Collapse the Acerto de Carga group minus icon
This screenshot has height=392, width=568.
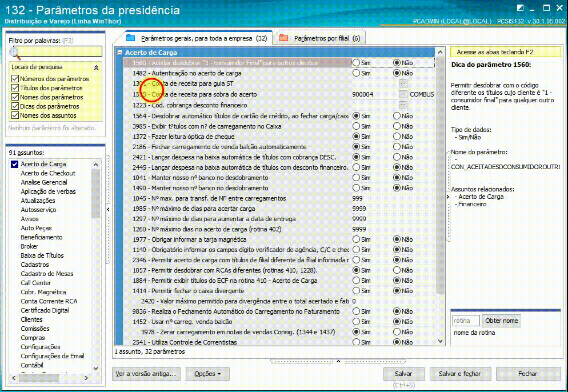(x=119, y=53)
